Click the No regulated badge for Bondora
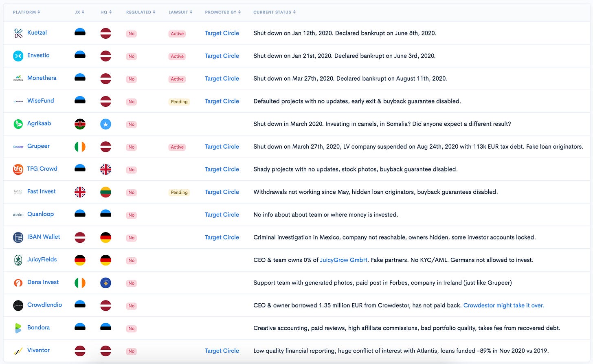Viewport: 593px width, 364px height. (131, 329)
